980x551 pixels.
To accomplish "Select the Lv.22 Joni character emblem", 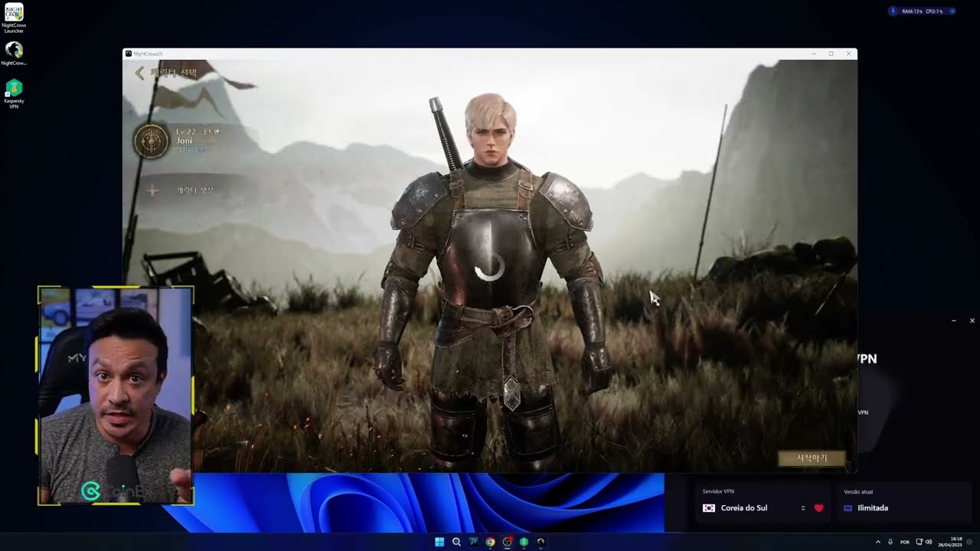I will pyautogui.click(x=152, y=142).
